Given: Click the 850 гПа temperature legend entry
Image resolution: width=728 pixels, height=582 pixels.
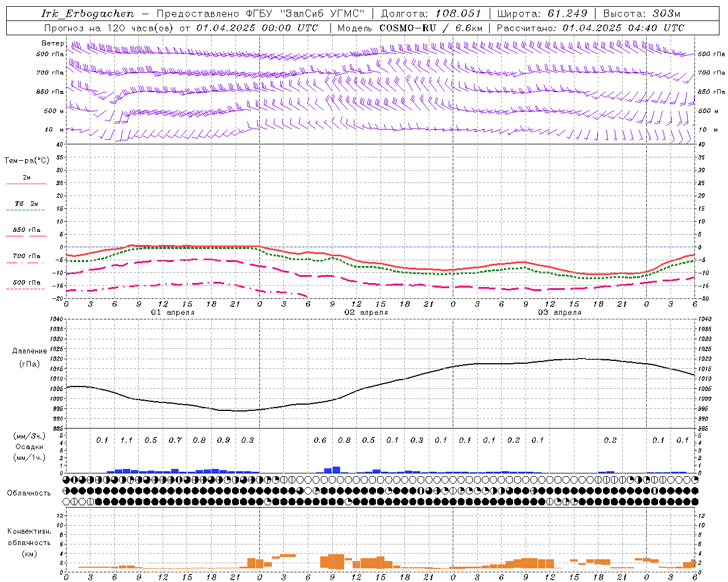Looking at the screenshot, I should [x=27, y=230].
